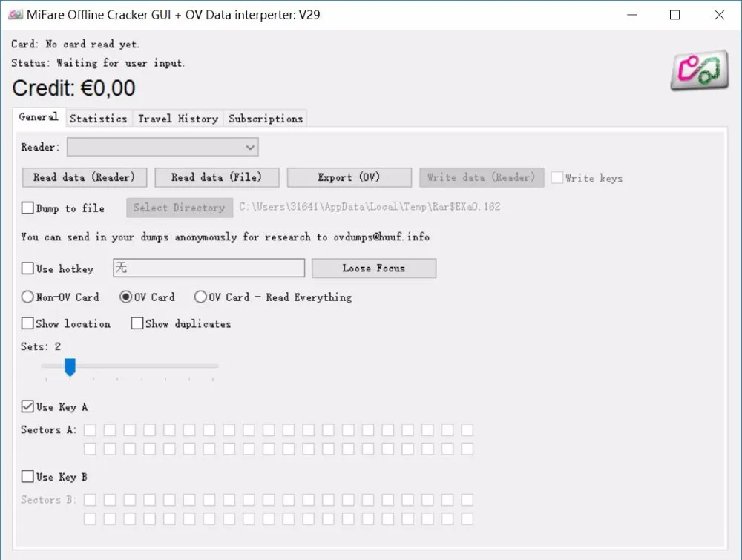Image resolution: width=742 pixels, height=560 pixels.
Task: Click the OV-chipkaart logo icon
Action: point(699,70)
